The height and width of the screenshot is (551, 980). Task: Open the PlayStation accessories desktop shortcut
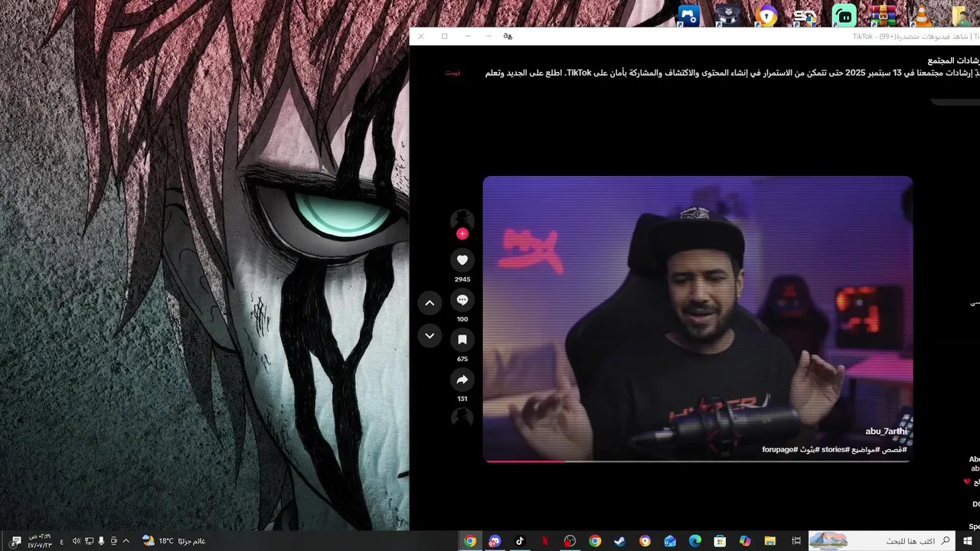(x=689, y=15)
